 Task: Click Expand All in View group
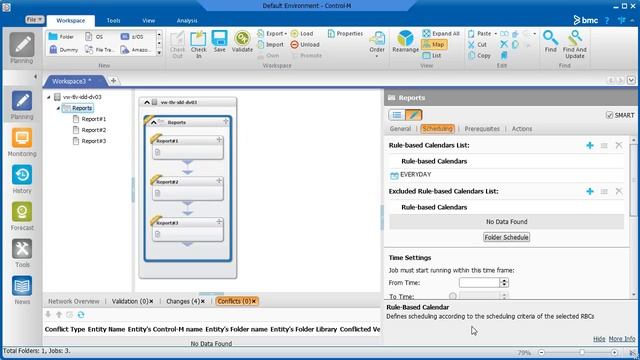(441, 33)
